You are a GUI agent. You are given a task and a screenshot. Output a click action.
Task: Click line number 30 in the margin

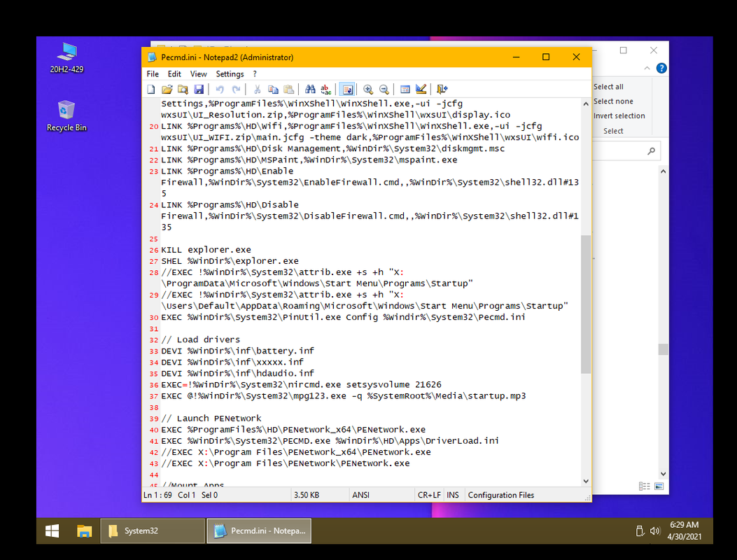154,317
